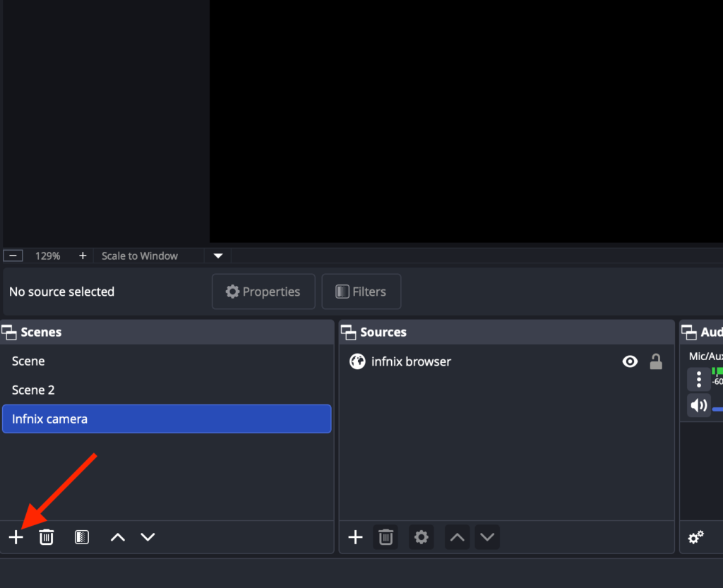Zoom out preview with minus button

click(x=13, y=256)
